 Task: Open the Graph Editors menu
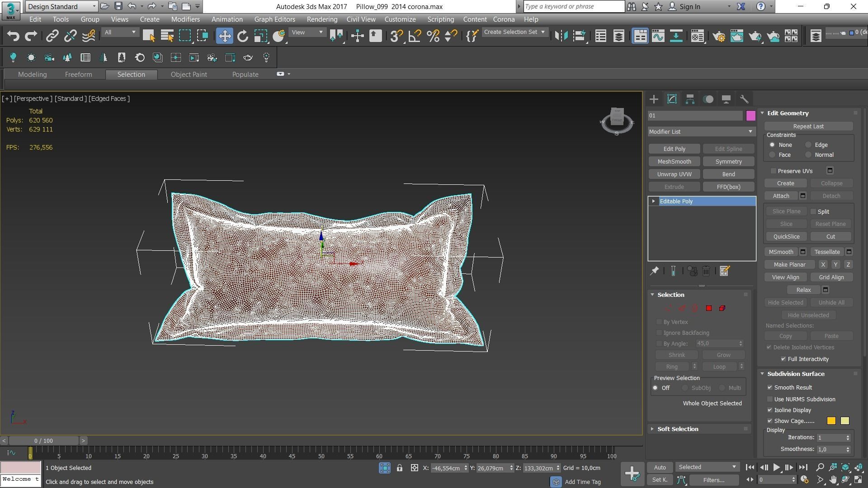pos(274,19)
